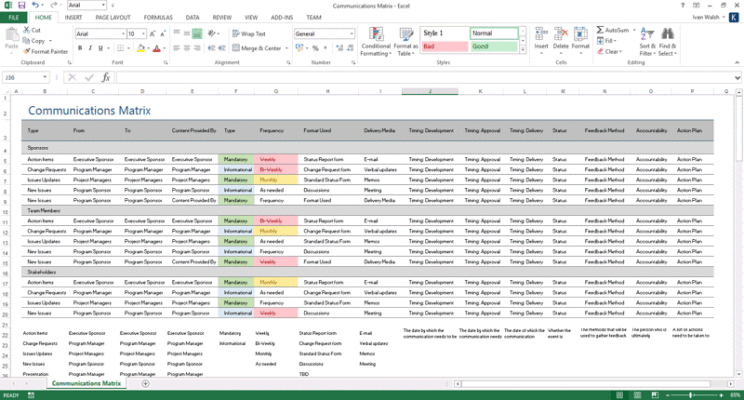Click the Cut scissors icon
This screenshot has width=744, height=400.
(27, 30)
